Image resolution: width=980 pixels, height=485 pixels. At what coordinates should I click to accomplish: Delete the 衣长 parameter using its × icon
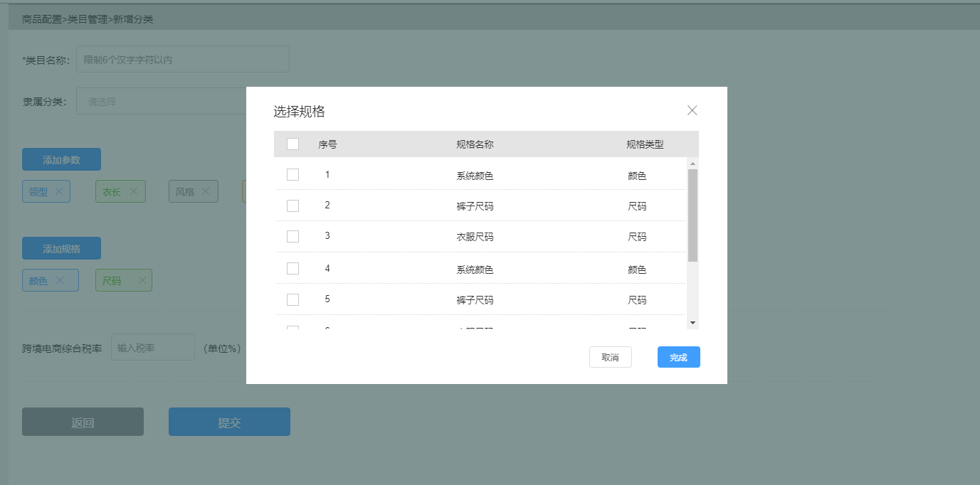pos(132,191)
